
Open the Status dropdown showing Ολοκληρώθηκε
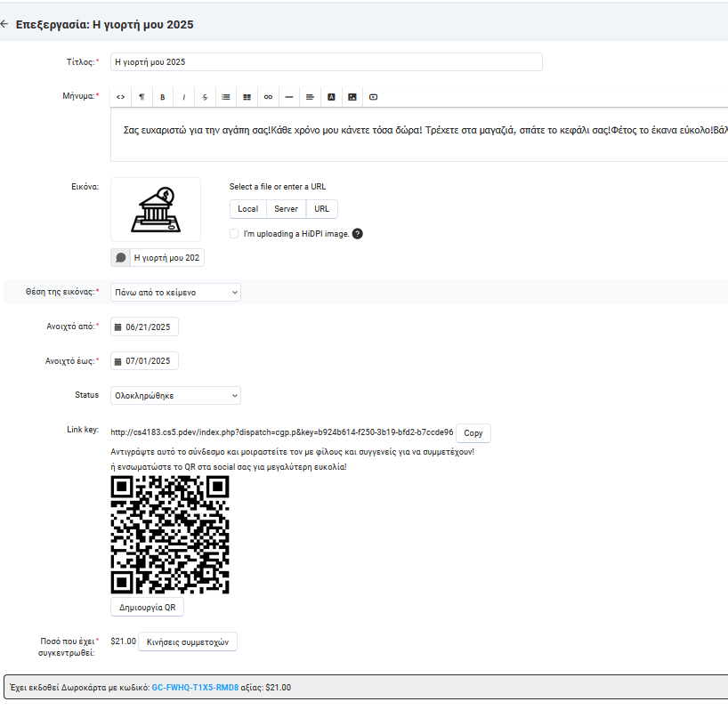(175, 396)
